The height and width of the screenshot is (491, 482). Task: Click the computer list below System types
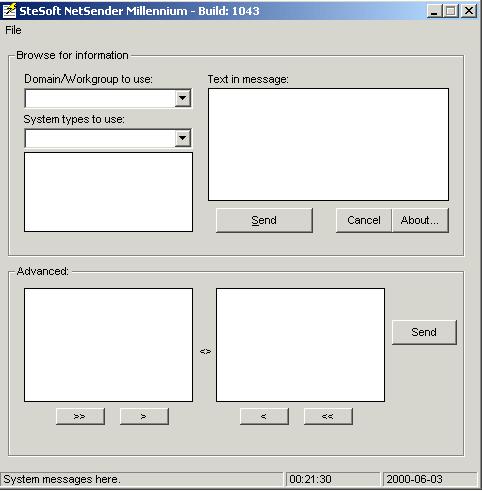coord(108,192)
